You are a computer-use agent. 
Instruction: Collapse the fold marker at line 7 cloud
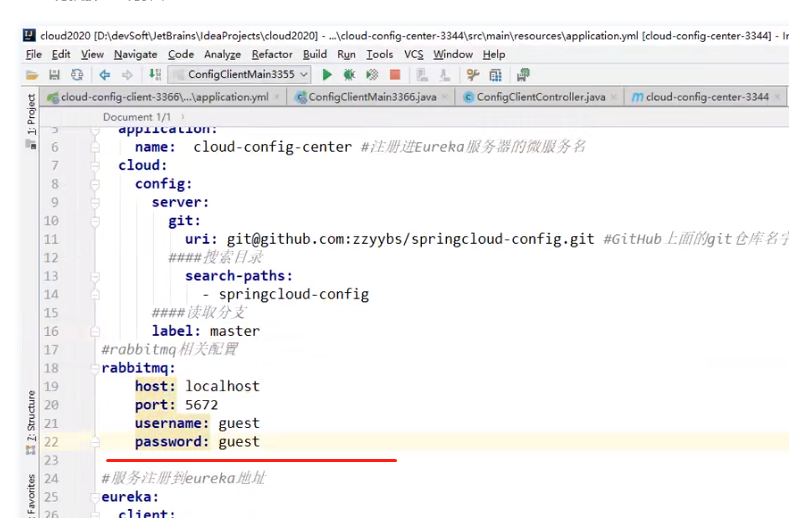[x=95, y=166]
